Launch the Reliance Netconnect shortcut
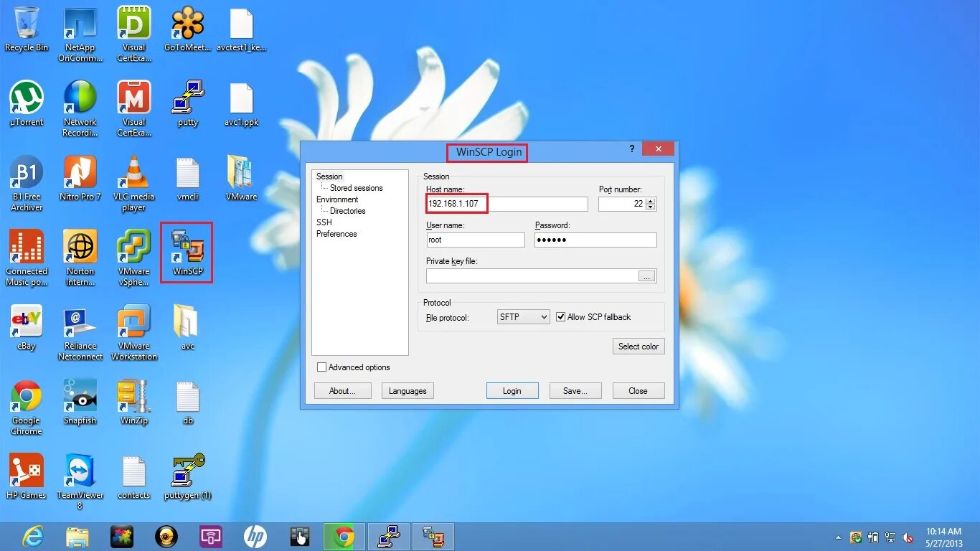This screenshot has width=980, height=551. tap(80, 333)
